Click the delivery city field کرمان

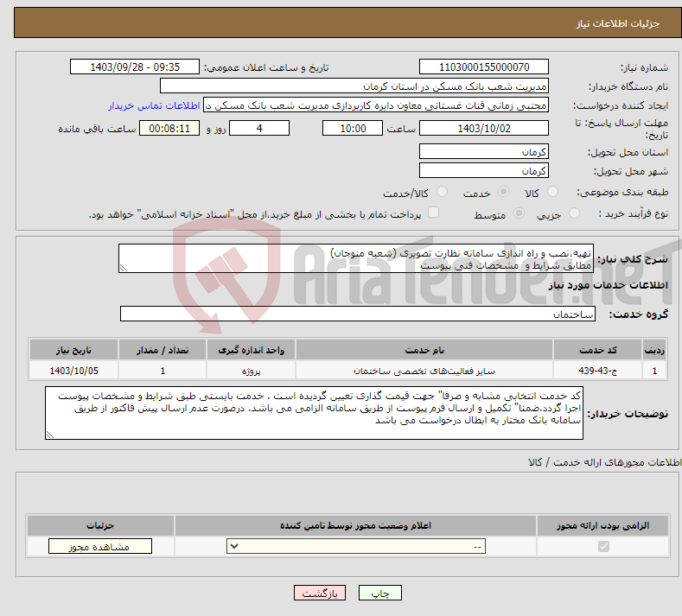[484, 170]
